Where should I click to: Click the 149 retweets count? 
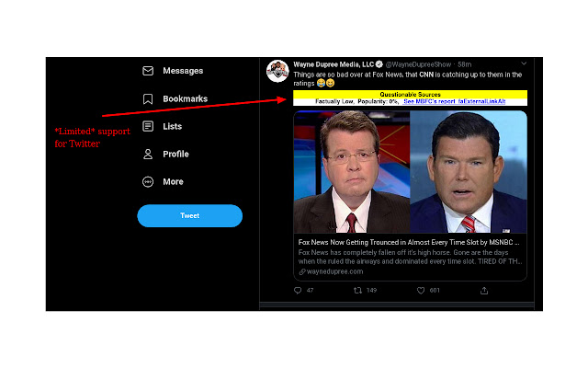[x=371, y=291]
